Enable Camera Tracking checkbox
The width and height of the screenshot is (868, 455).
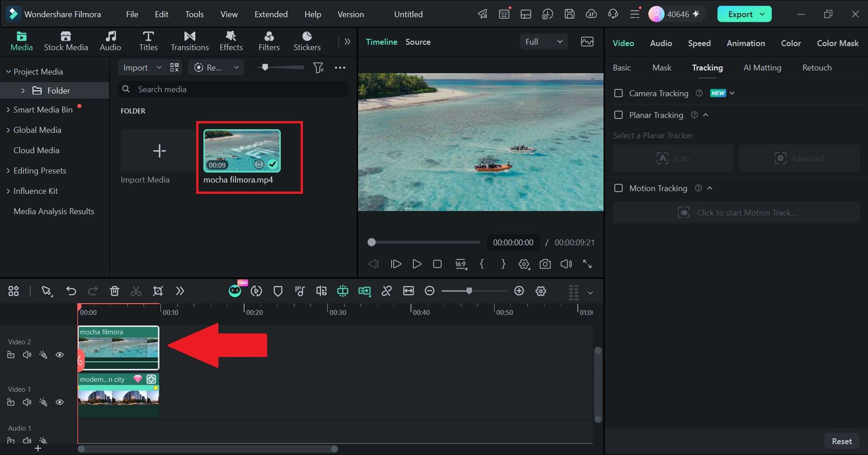(618, 93)
